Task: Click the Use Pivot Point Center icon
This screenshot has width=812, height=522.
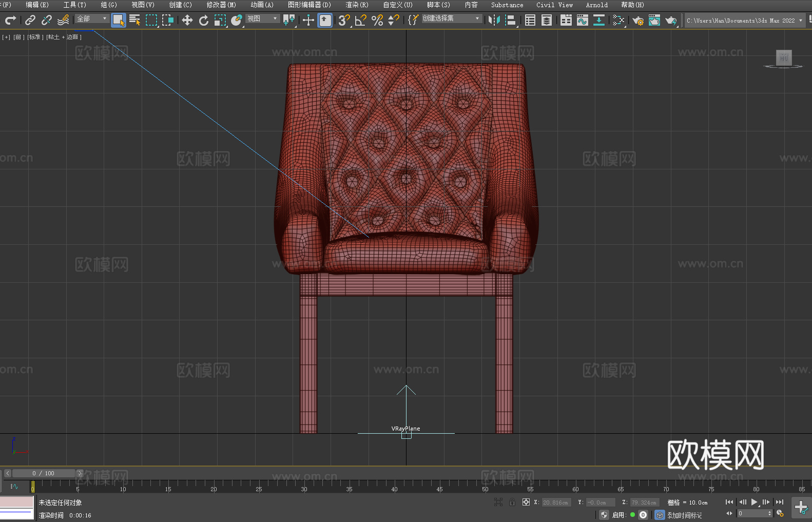Action: (x=289, y=20)
